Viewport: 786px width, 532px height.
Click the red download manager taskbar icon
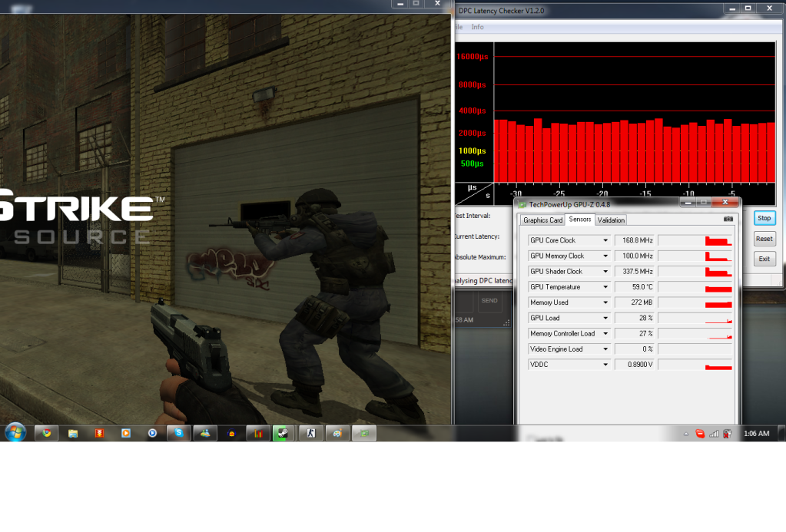tap(99, 433)
